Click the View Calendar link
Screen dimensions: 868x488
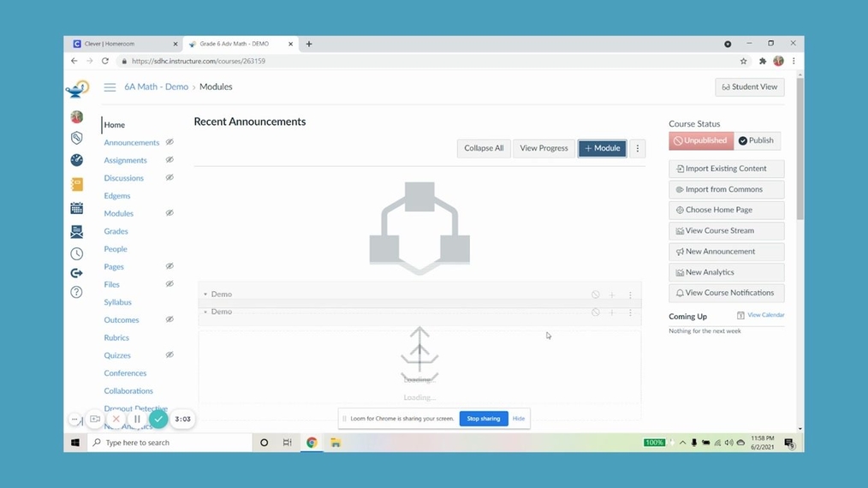coord(765,315)
